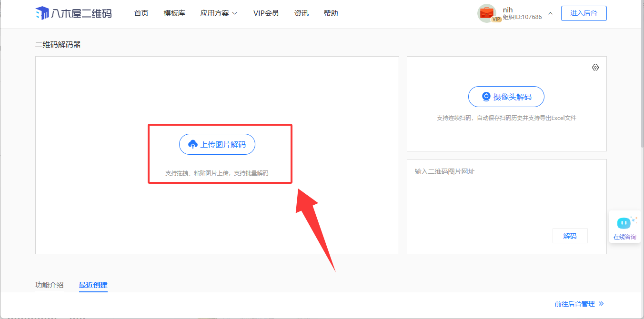Expand the 应用方案 dropdown menu
The image size is (644, 319).
coord(219,13)
